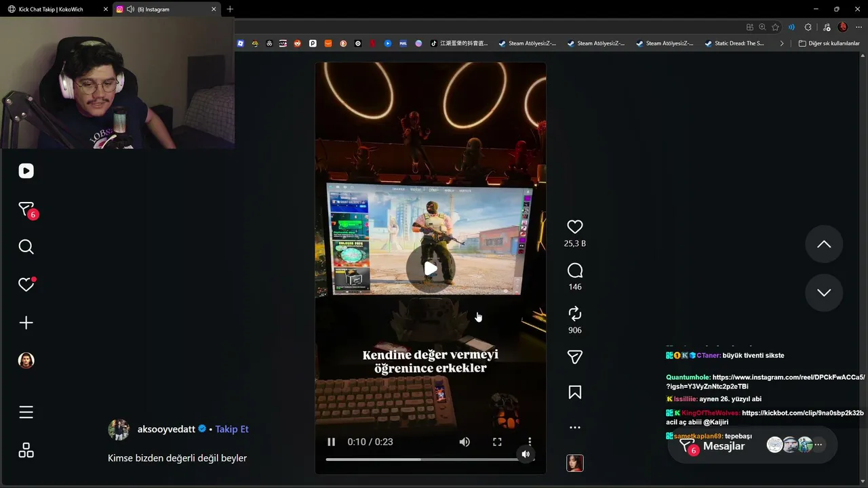Screen dimensions: 868x488
Task: Open the browser's three-dot settings menu
Action: [x=858, y=27]
